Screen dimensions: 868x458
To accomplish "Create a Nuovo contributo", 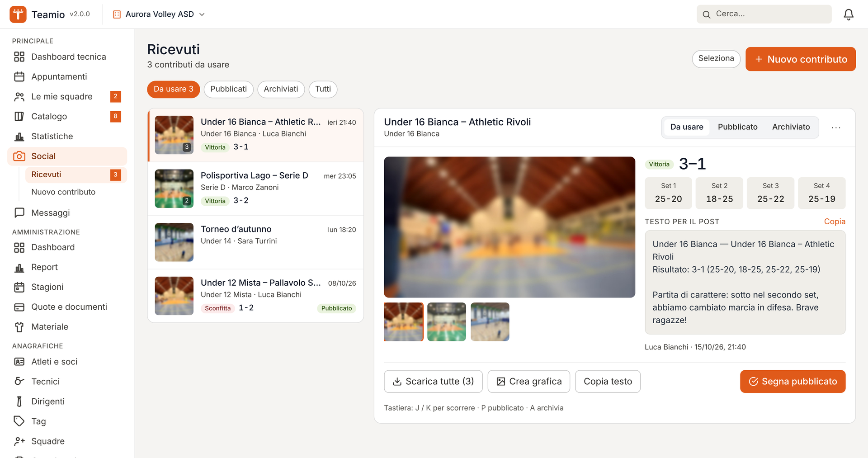I will coord(801,59).
